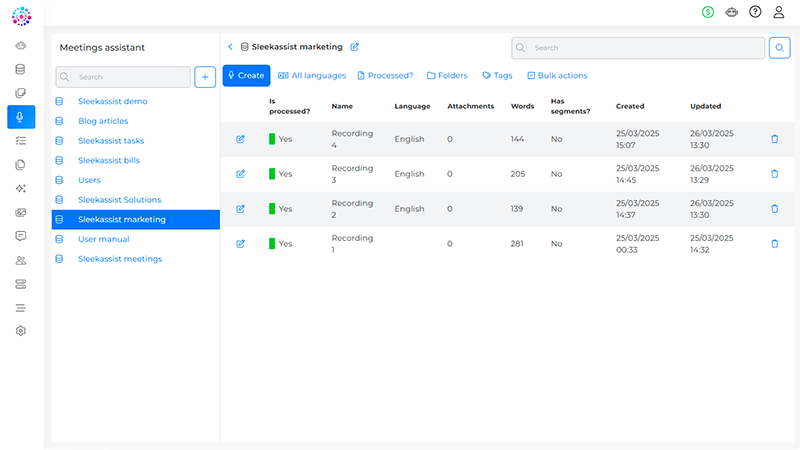Click the Create button
800x450 pixels.
pyautogui.click(x=246, y=76)
